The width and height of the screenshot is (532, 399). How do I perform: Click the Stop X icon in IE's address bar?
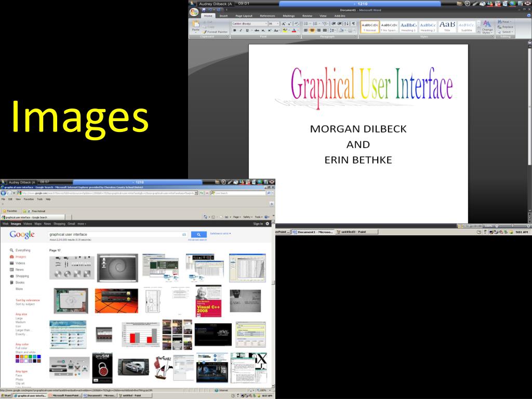207,193
